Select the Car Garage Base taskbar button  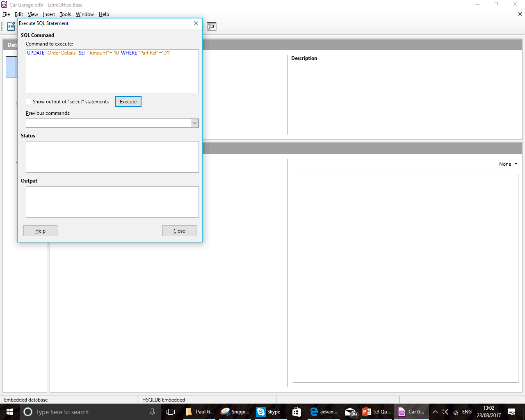coord(412,412)
